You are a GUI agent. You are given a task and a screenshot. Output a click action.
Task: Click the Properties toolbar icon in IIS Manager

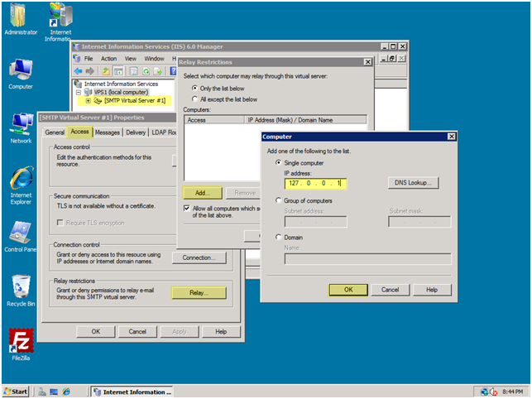134,71
